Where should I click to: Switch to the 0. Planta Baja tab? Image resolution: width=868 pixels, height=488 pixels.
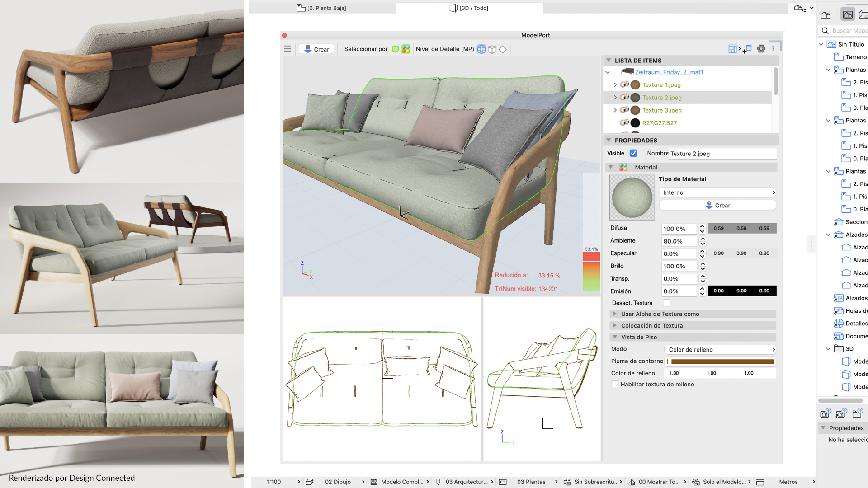click(322, 8)
